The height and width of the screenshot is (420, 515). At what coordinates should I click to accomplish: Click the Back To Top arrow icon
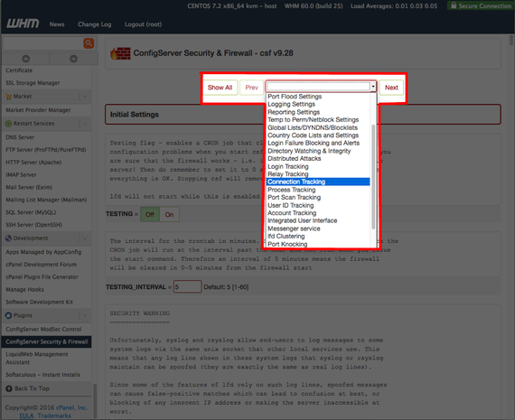point(9,388)
